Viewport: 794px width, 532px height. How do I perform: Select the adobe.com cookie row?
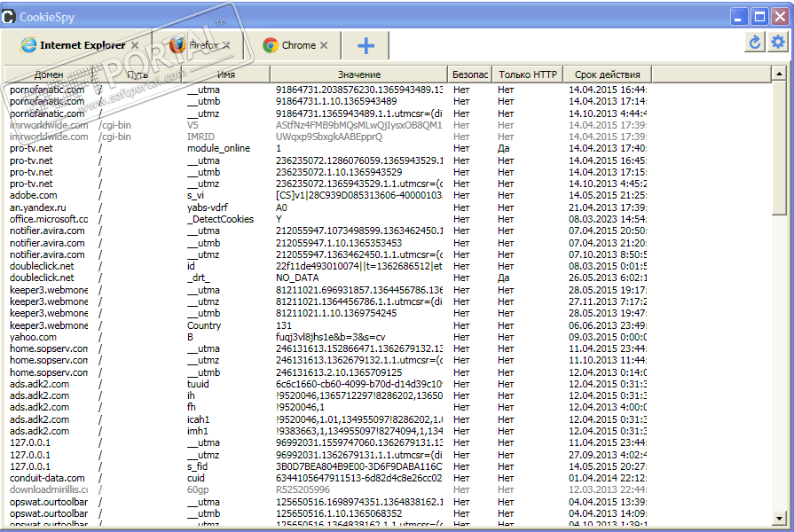(327, 195)
